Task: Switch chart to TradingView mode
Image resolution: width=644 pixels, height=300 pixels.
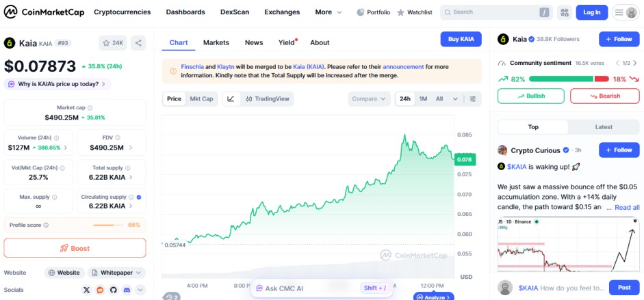Action: 267,99
